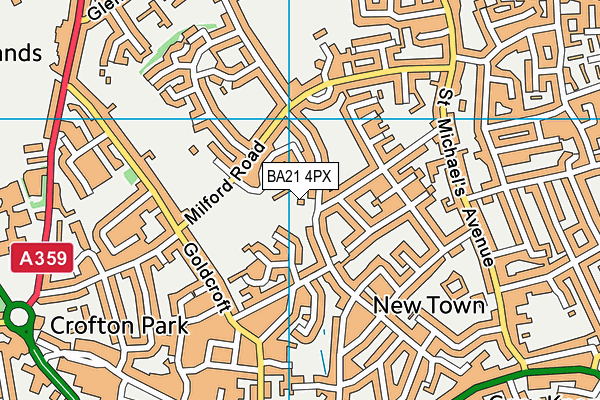Click the green park strip near top
This screenshot has height=400, width=600.
tap(175, 47)
